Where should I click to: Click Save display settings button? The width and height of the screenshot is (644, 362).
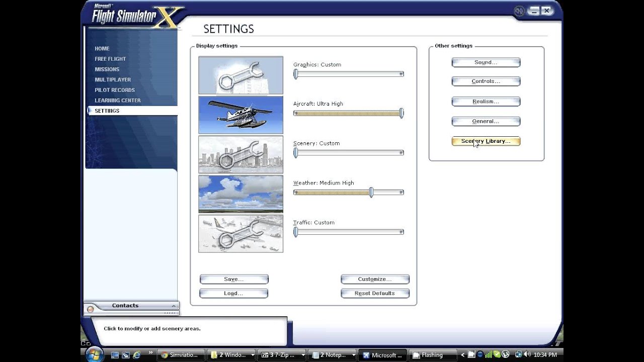click(234, 279)
